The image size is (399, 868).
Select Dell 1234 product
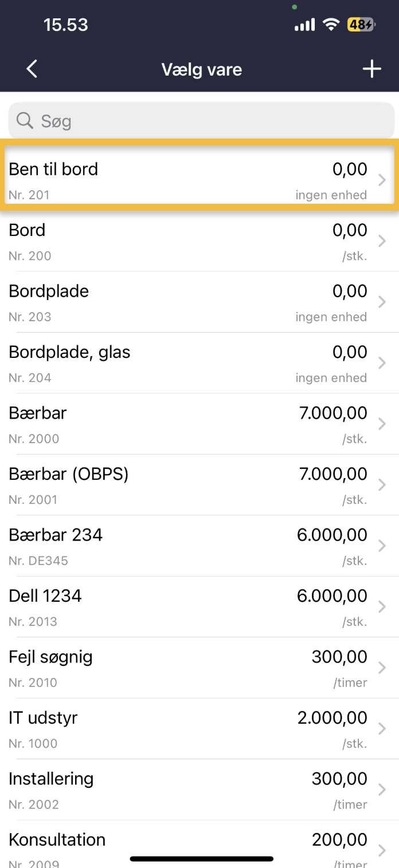172,607
